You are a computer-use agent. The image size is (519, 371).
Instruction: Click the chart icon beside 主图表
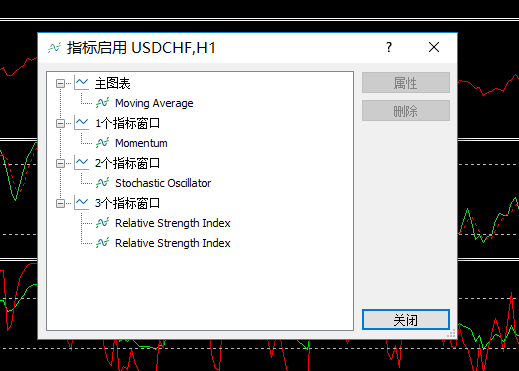pos(82,83)
